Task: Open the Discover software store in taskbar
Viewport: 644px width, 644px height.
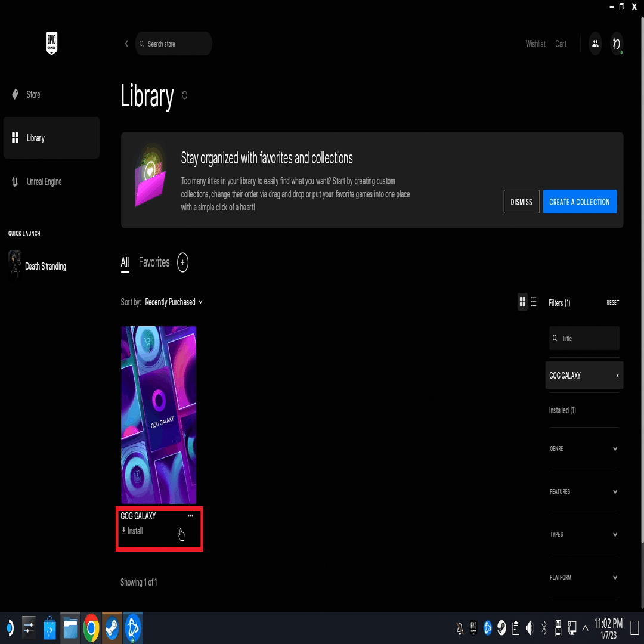Action: pyautogui.click(x=49, y=628)
